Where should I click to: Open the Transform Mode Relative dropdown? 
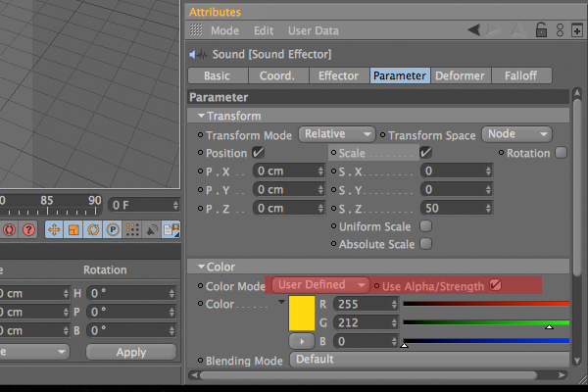337,134
